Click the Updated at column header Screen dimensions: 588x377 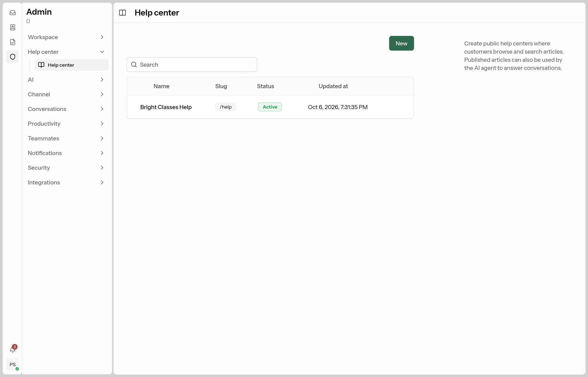point(333,86)
